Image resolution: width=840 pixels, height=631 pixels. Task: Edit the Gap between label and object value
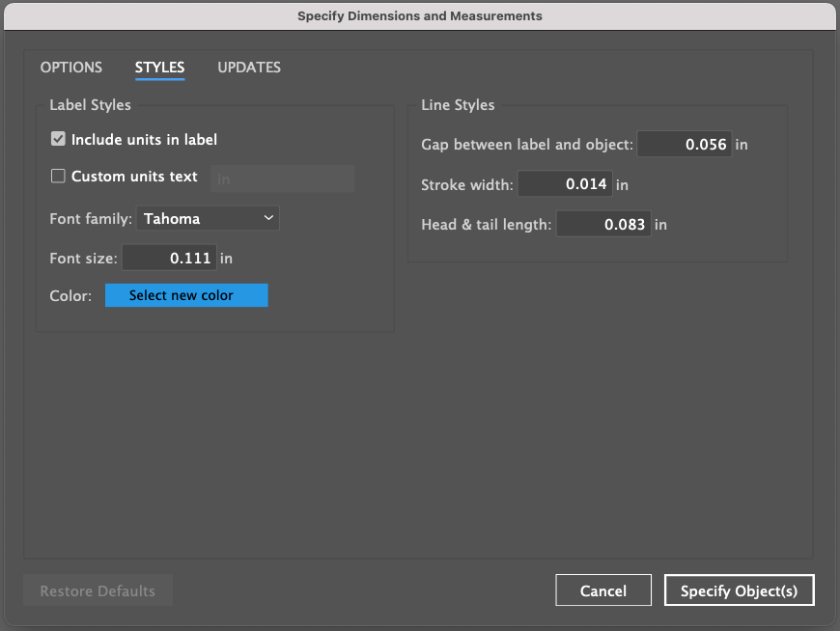coord(685,144)
